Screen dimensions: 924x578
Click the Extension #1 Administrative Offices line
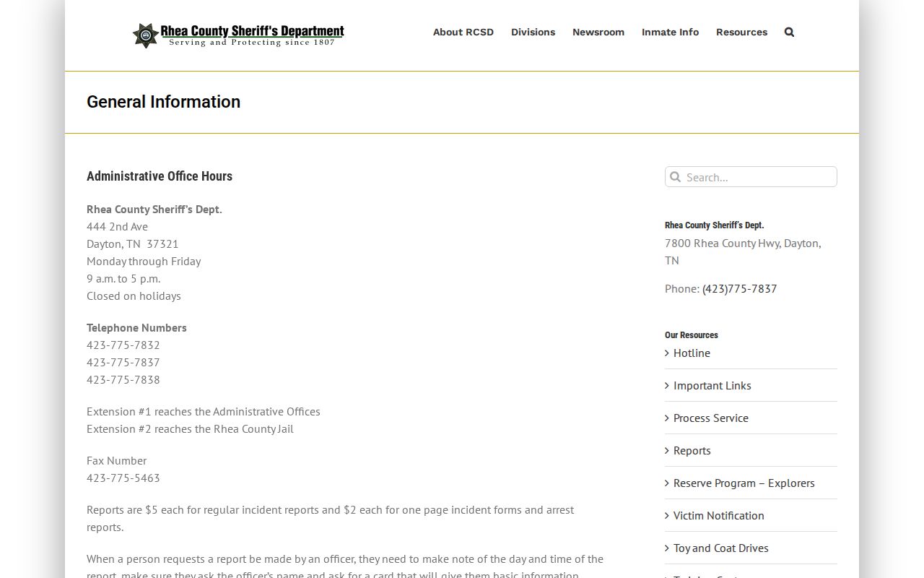point(204,411)
